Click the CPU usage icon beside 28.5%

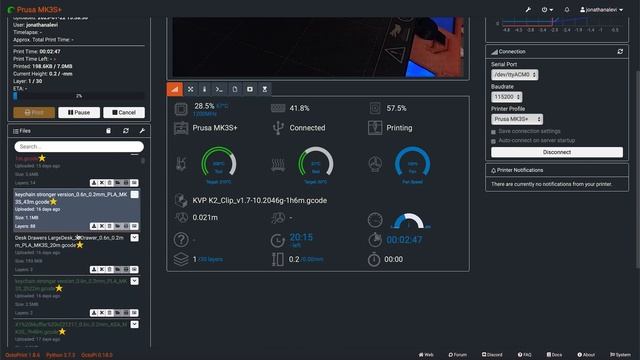(181, 109)
